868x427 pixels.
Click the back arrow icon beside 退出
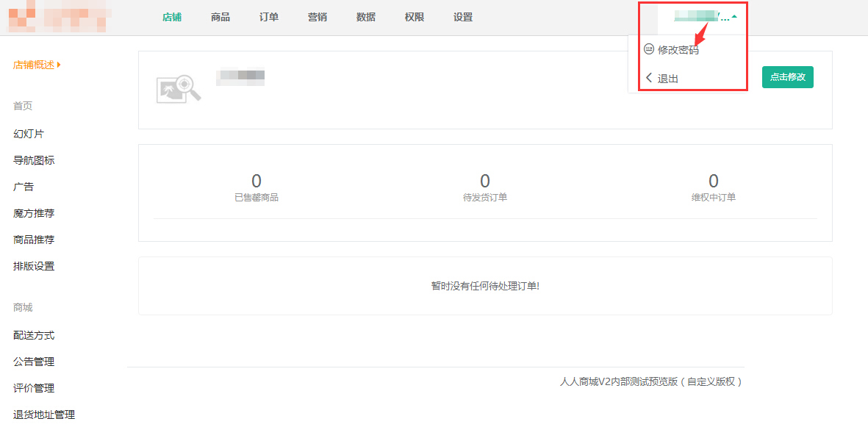(x=648, y=78)
